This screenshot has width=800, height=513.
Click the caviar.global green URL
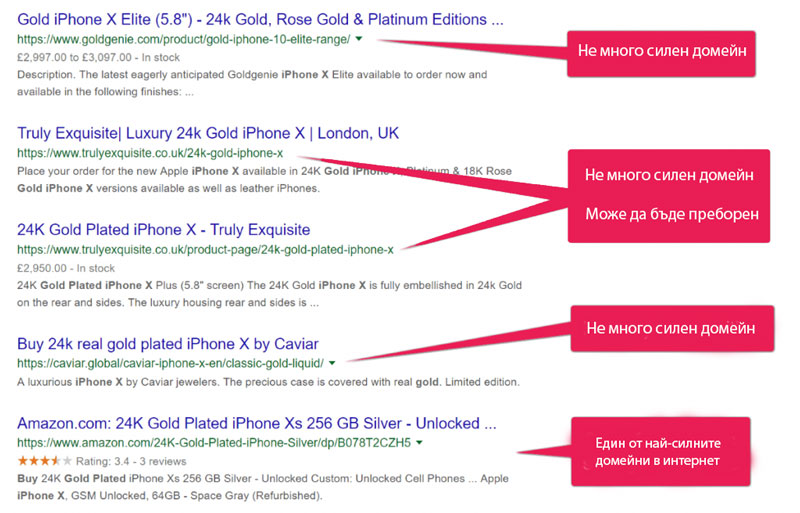pyautogui.click(x=170, y=362)
